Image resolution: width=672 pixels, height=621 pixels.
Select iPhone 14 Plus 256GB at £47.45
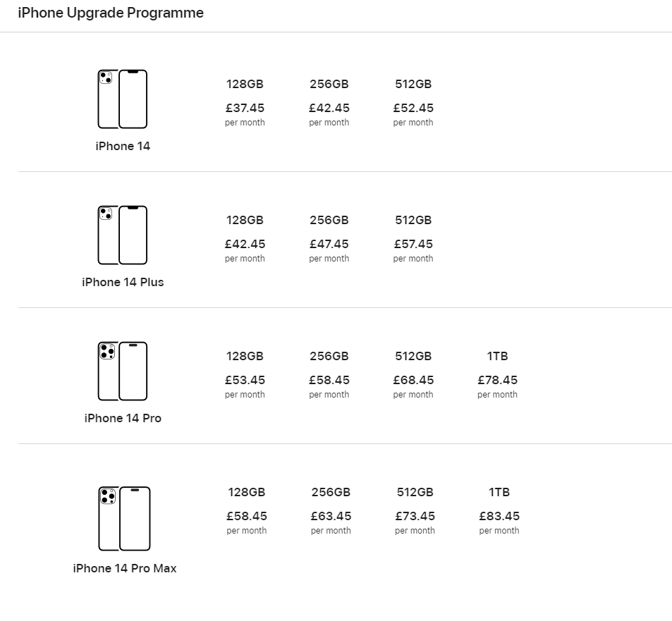point(329,238)
